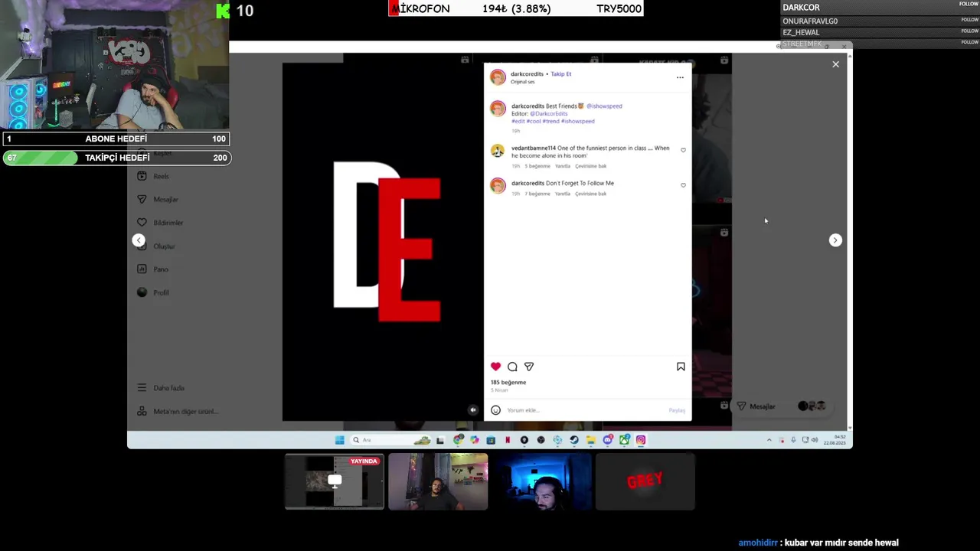
Task: Open Bildirimler in Instagram sidebar
Action: click(159, 223)
